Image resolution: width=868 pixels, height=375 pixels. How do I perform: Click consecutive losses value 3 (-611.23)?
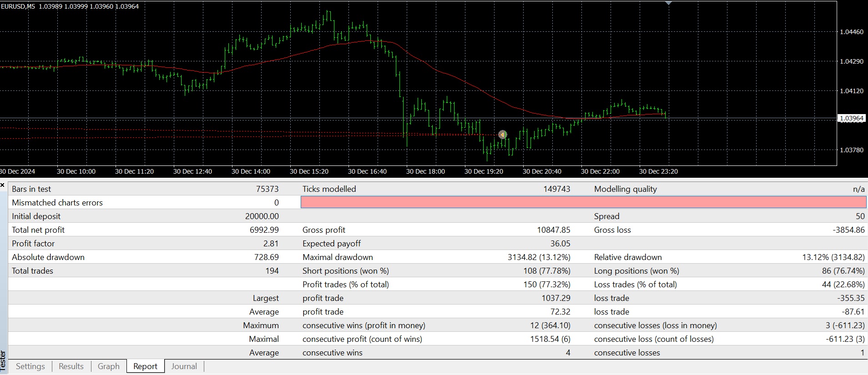pyautogui.click(x=846, y=325)
